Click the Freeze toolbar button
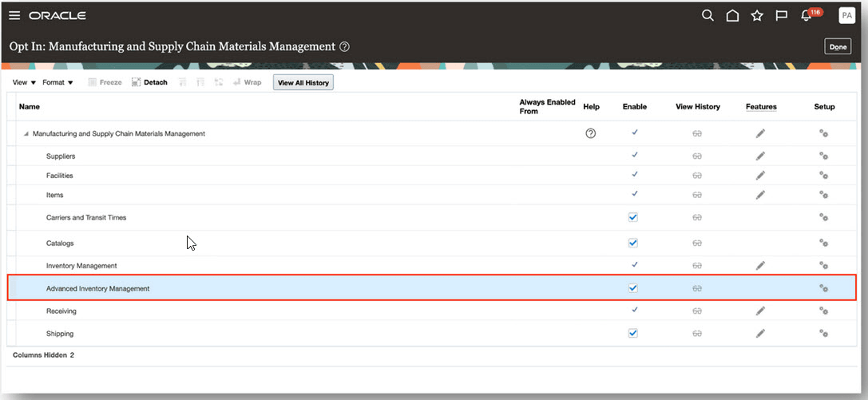Screen dimensions: 868x400 (x=105, y=82)
